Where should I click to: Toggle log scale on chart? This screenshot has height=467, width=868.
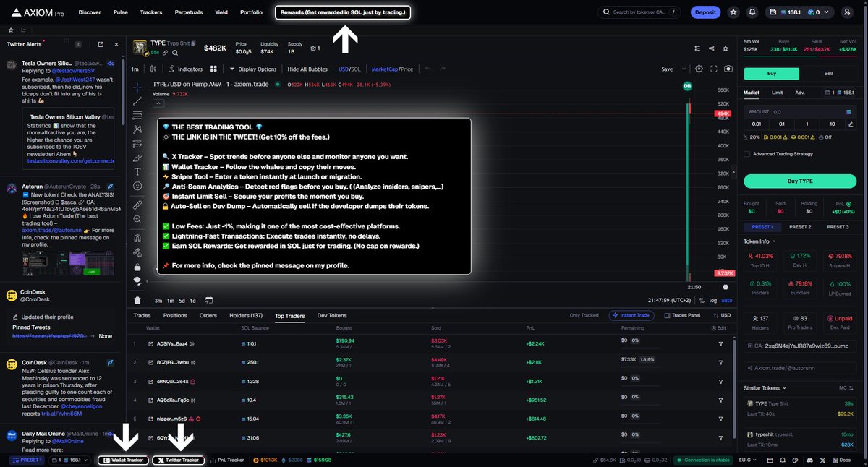[714, 300]
